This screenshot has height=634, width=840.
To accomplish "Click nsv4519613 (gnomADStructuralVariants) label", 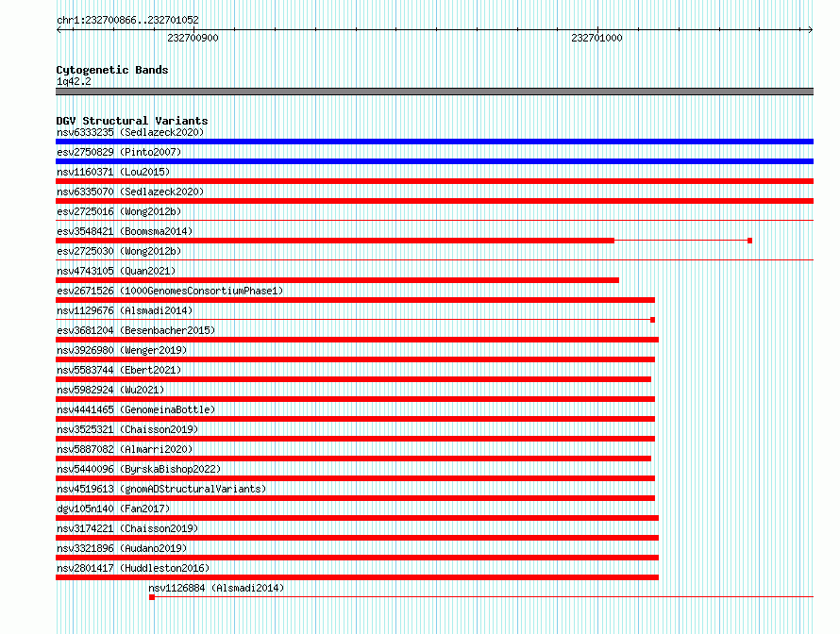I will tap(161, 489).
